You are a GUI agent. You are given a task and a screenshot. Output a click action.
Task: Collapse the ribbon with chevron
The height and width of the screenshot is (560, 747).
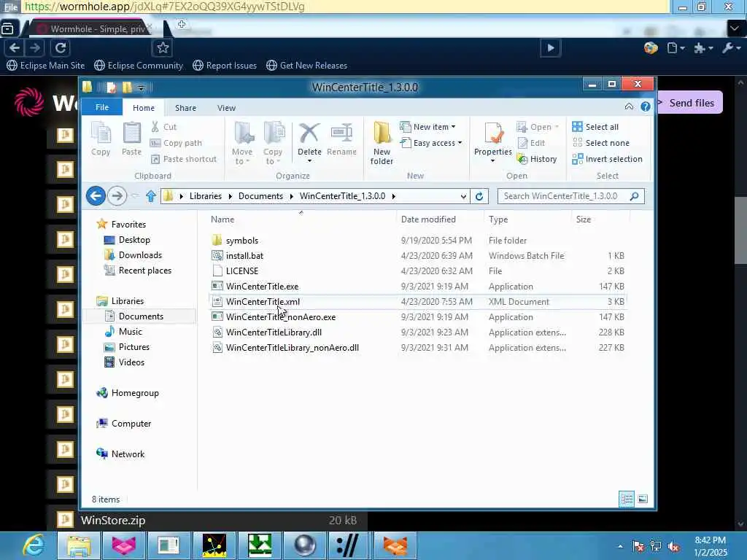click(x=629, y=106)
